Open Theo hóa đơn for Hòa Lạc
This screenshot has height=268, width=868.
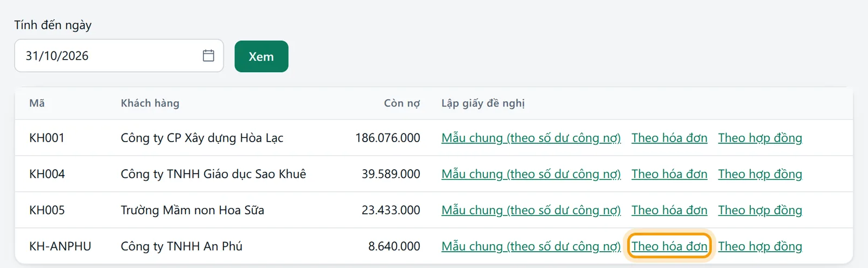point(669,138)
